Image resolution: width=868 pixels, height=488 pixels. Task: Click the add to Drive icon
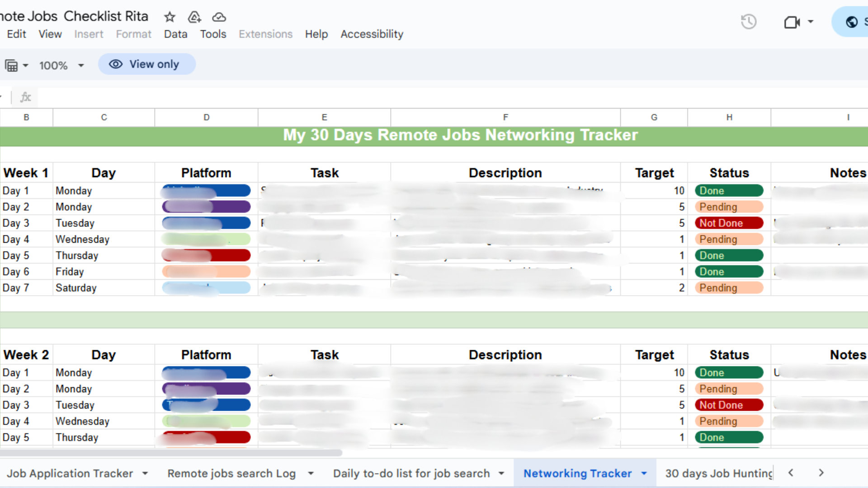click(x=194, y=17)
